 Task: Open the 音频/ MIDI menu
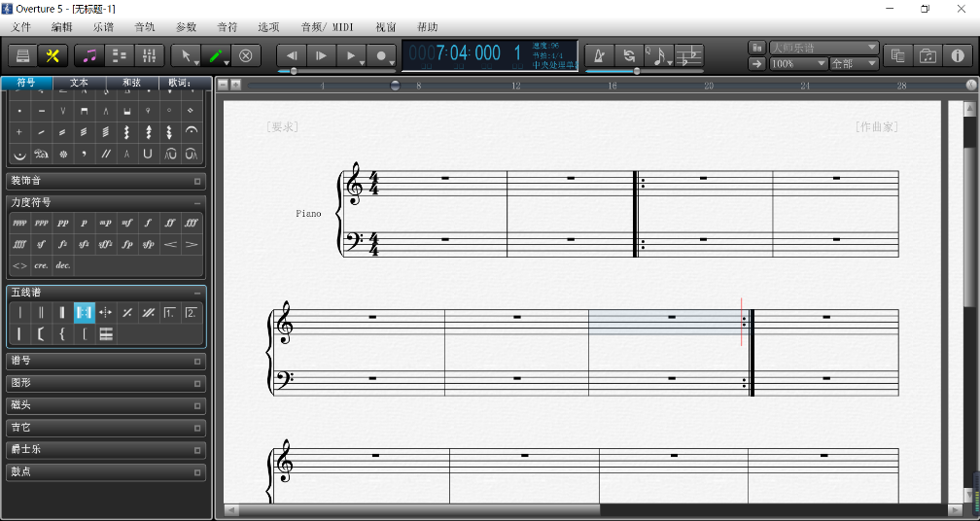pyautogui.click(x=327, y=27)
